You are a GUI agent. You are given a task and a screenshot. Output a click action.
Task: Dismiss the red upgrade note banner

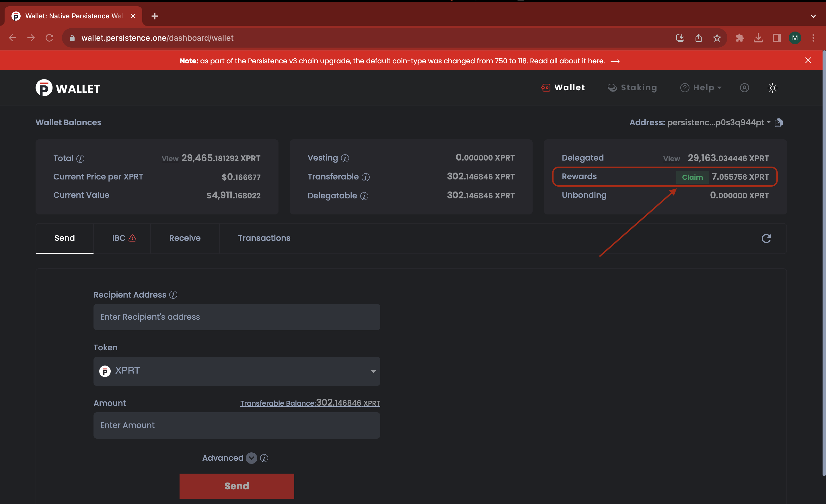808,60
